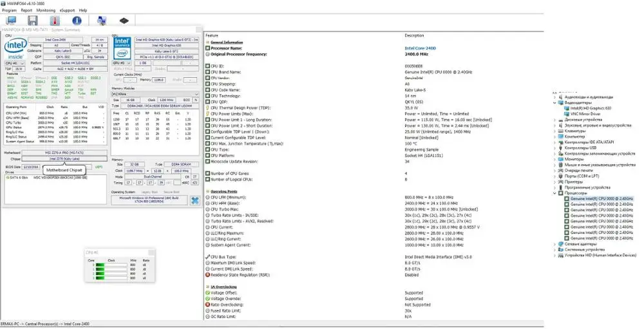Screen dimensions: 644x329
Task: Click the Принтеры printer icon
Action: pos(561,182)
